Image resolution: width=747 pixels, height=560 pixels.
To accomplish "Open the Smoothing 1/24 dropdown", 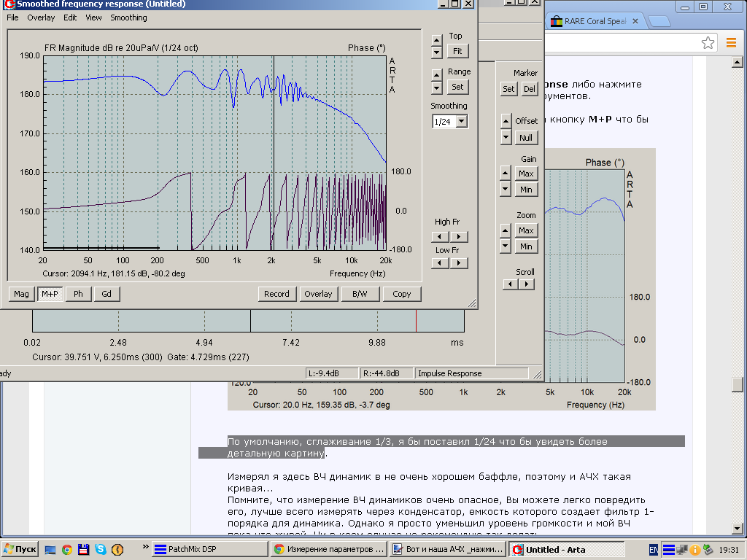I will tap(461, 122).
